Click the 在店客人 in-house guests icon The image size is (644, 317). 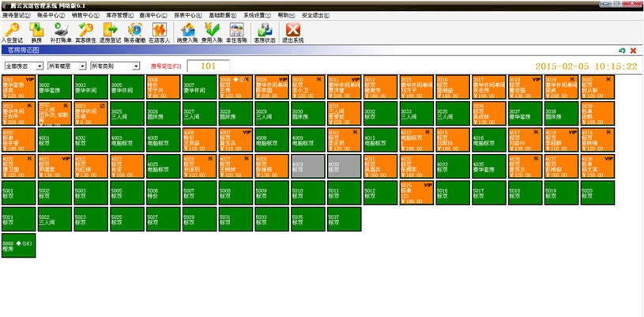[158, 32]
